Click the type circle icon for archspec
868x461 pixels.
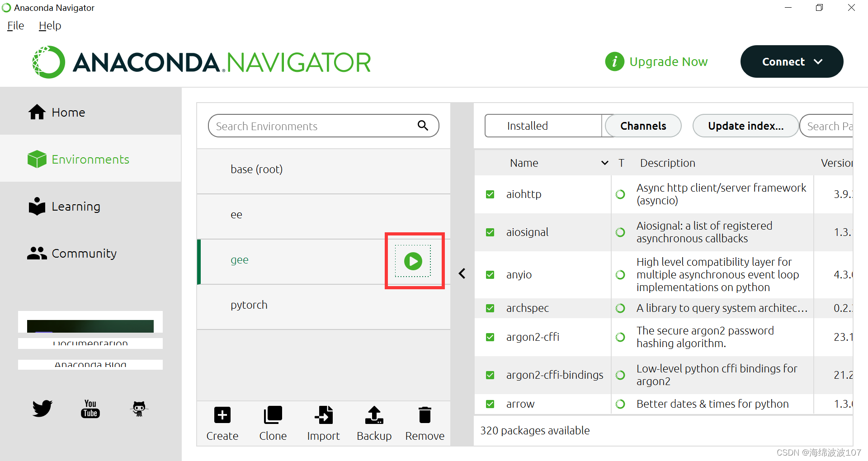click(620, 308)
